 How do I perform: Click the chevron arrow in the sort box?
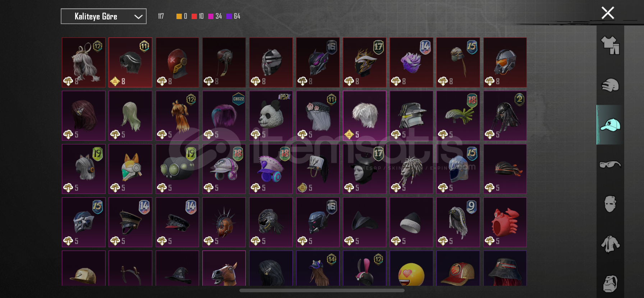[x=138, y=17]
